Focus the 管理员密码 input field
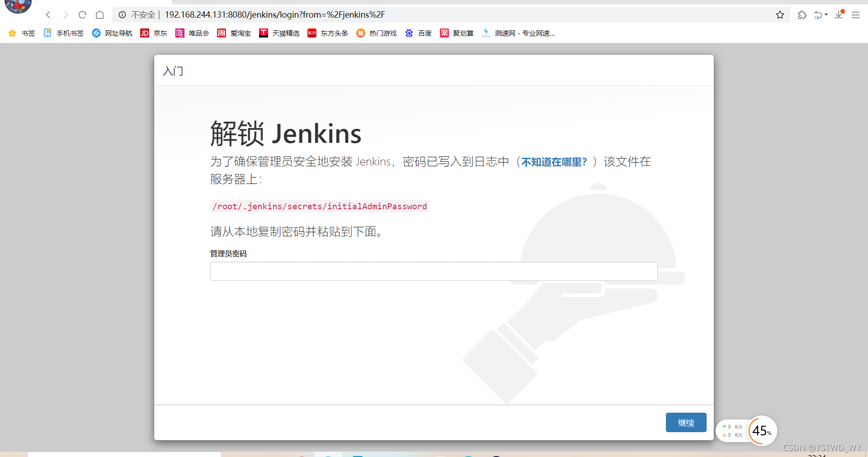Screen dimensions: 868x457 [x=434, y=271]
